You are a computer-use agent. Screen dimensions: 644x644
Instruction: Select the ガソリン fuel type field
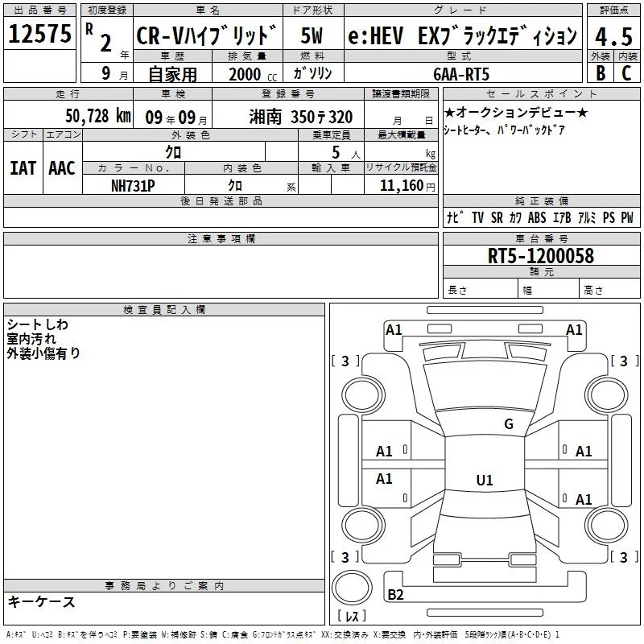(313, 72)
